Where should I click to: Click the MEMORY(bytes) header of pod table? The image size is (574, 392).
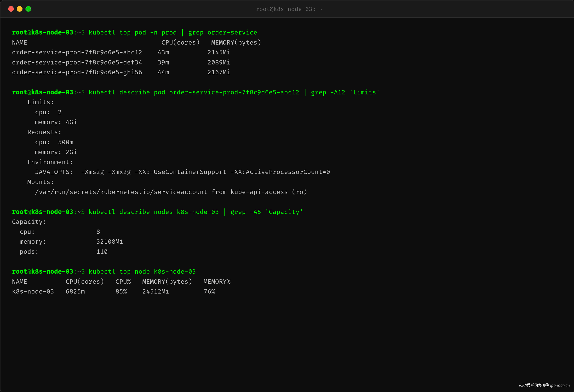coord(236,42)
